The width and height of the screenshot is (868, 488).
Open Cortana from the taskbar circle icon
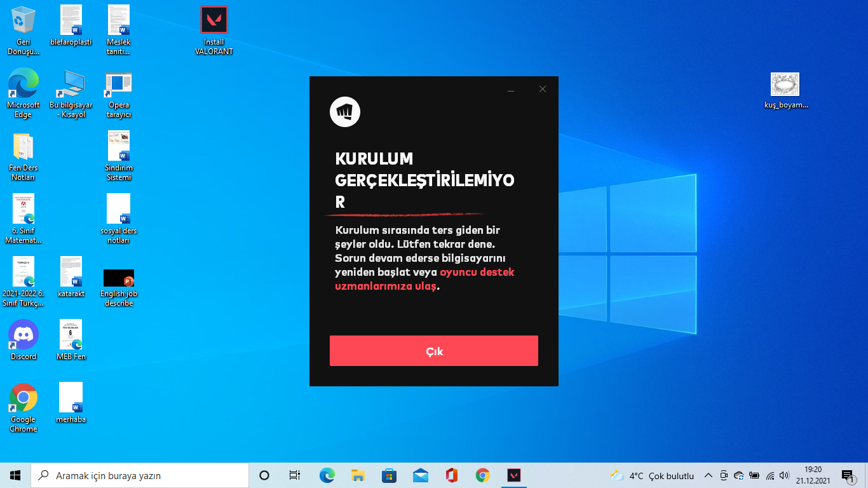tap(264, 475)
